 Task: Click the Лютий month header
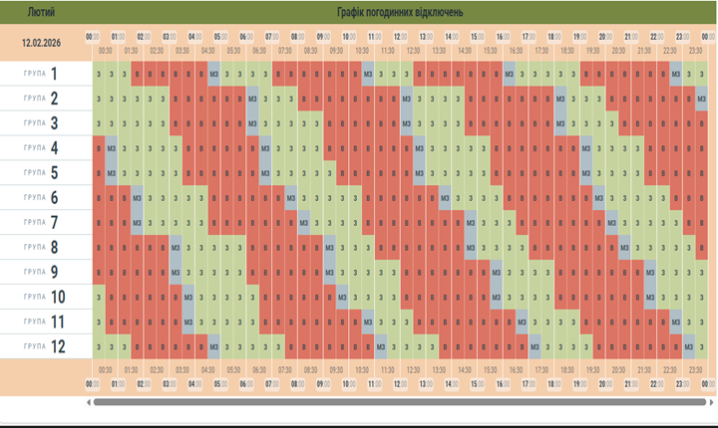click(42, 13)
